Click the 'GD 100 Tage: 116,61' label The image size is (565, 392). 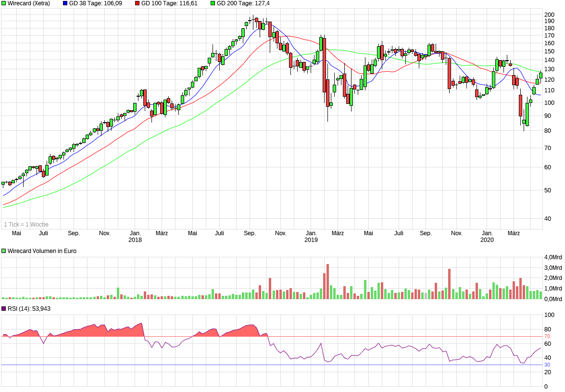pyautogui.click(x=169, y=3)
